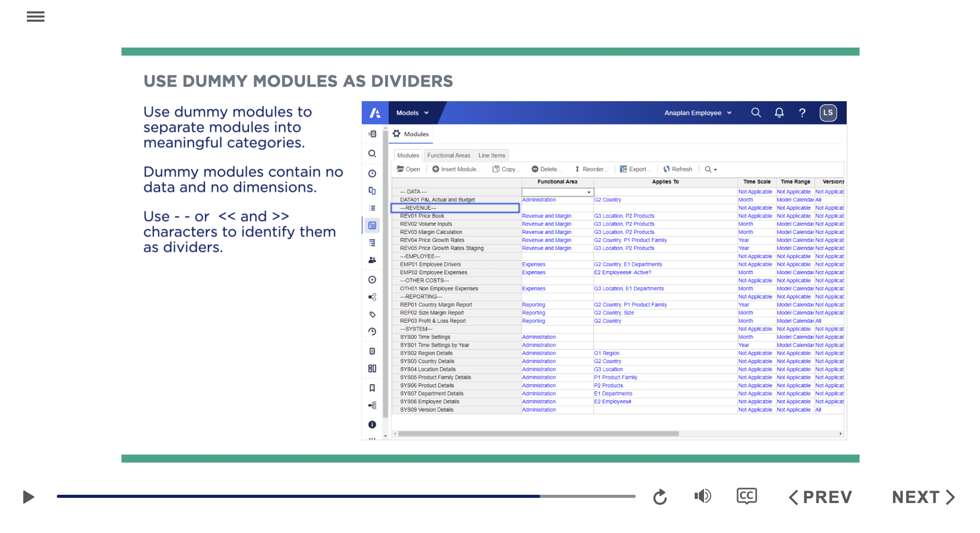Image resolution: width=980 pixels, height=533 pixels.
Task: Click the Reorder toolbar button
Action: pyautogui.click(x=591, y=169)
